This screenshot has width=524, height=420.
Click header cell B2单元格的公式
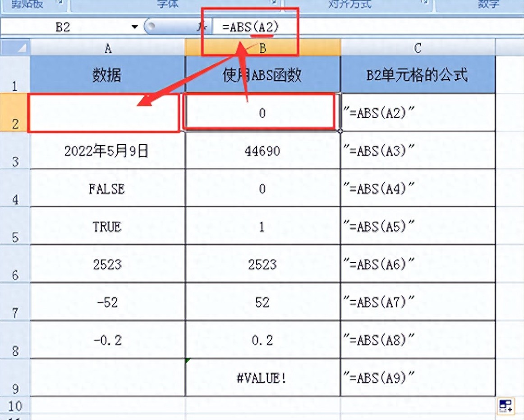click(x=418, y=74)
